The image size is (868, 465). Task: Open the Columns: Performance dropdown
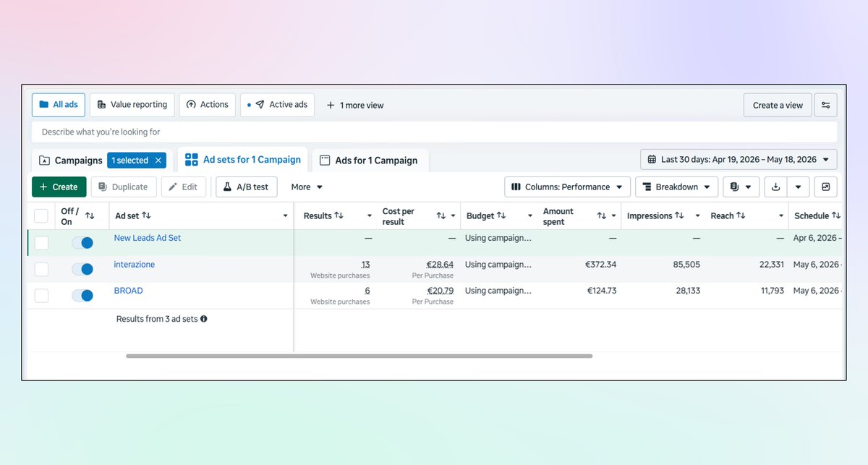(x=567, y=187)
